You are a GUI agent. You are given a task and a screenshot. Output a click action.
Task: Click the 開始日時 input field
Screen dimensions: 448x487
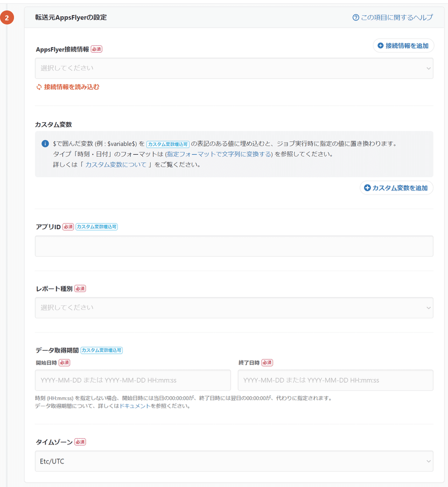133,380
